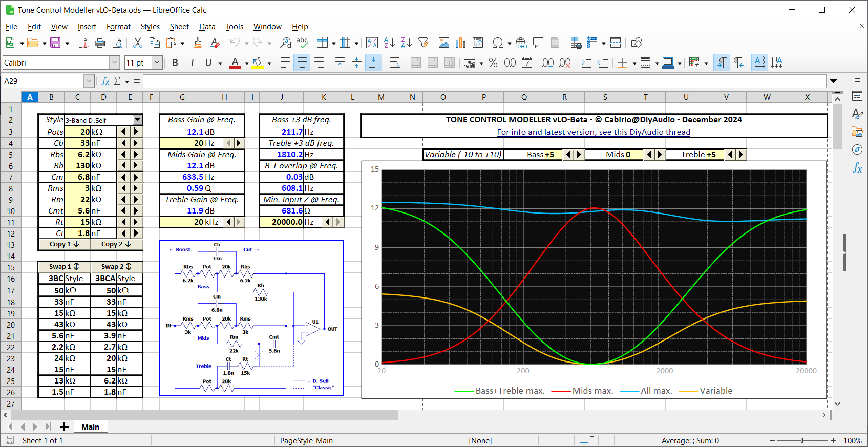Screen dimensions: 868x447
Task: Add a new sheet with plus button
Action: [x=64, y=427]
